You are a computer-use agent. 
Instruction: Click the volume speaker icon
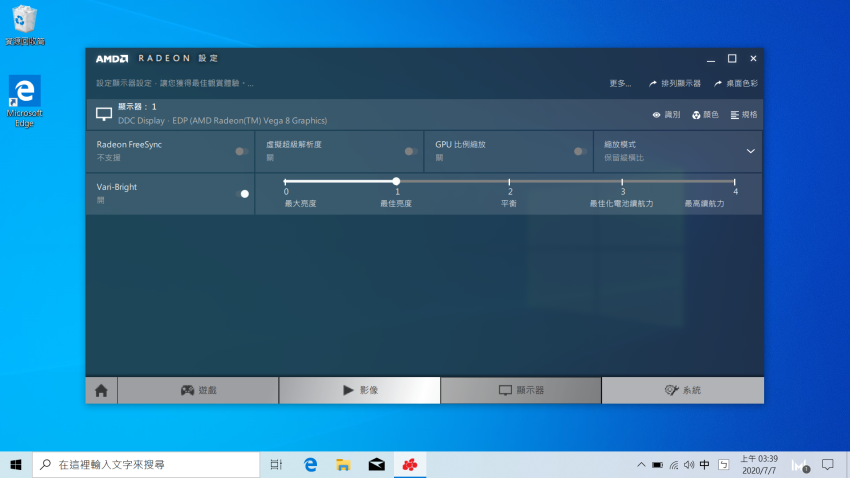pos(688,464)
